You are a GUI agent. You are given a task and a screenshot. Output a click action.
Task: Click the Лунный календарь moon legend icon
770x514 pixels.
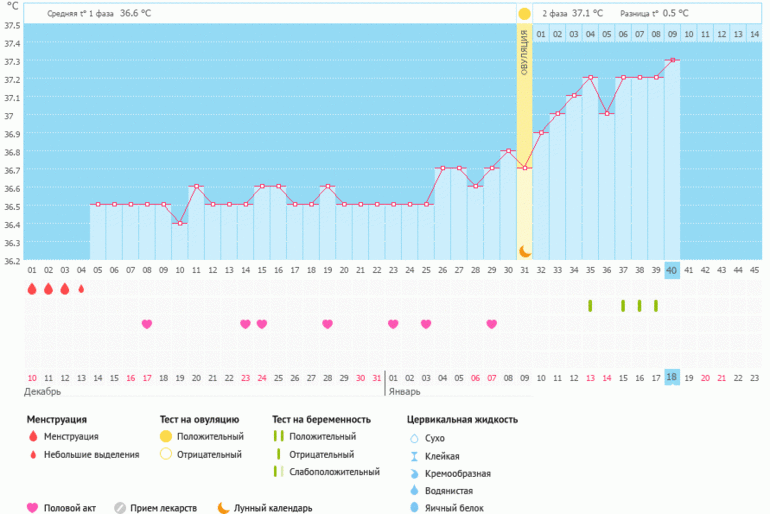click(222, 507)
